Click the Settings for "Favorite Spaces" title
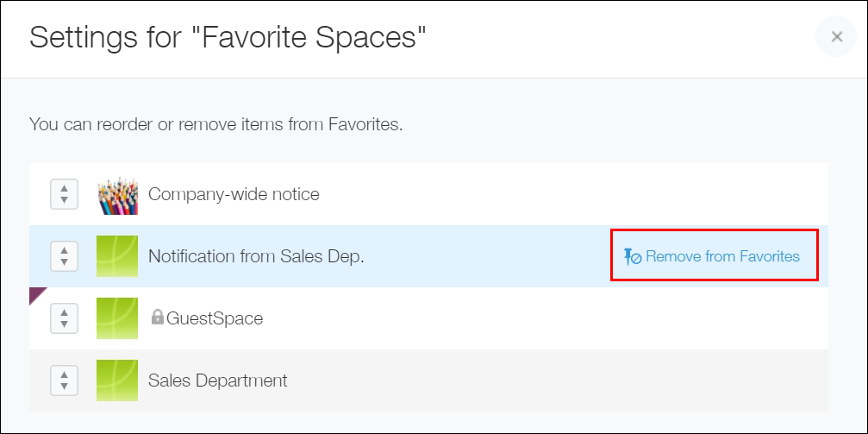This screenshot has width=868, height=434. click(x=228, y=37)
